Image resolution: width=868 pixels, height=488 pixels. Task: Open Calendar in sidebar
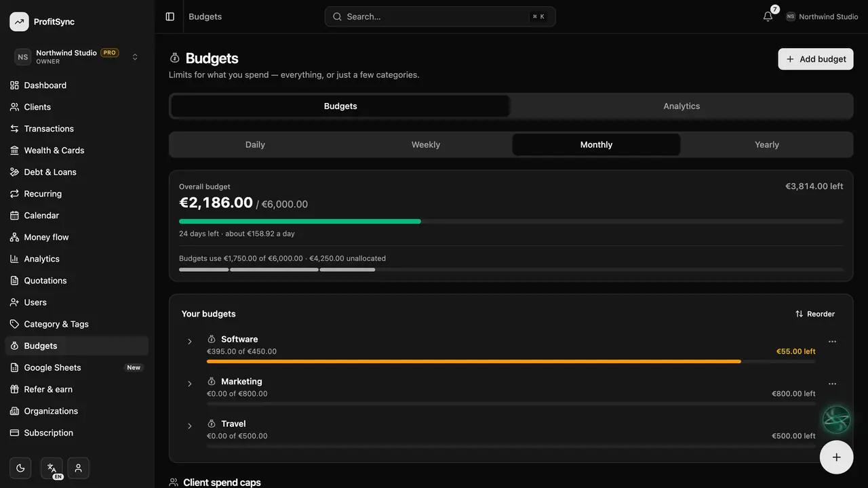tap(77, 216)
